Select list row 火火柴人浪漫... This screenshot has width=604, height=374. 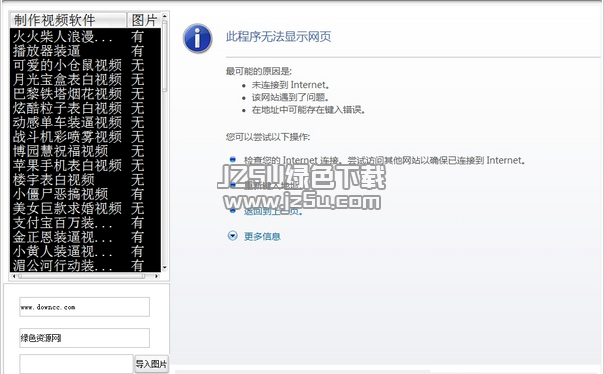(85, 36)
